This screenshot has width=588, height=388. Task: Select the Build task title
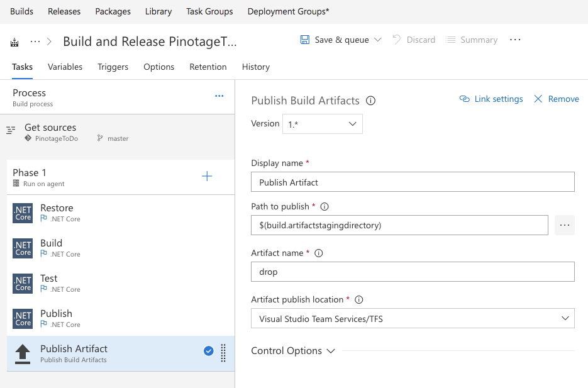pos(52,243)
